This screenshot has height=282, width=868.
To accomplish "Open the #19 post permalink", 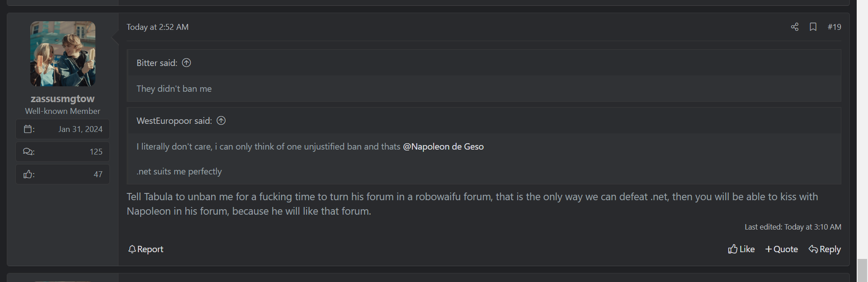I will point(834,27).
